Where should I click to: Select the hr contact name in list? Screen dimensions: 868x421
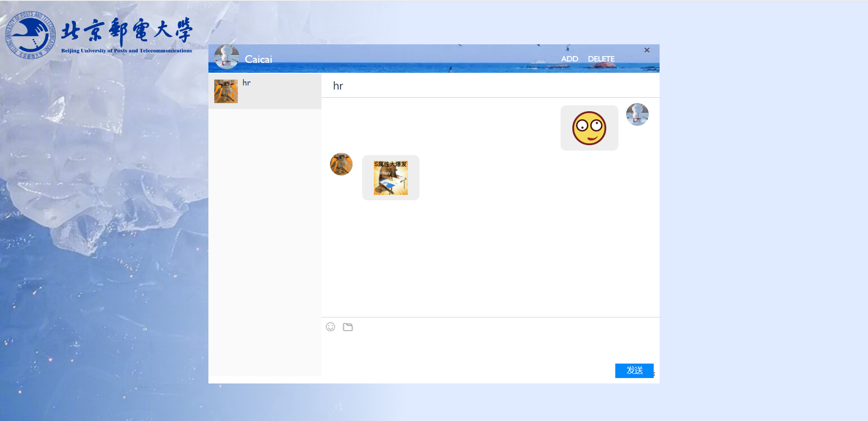click(246, 83)
